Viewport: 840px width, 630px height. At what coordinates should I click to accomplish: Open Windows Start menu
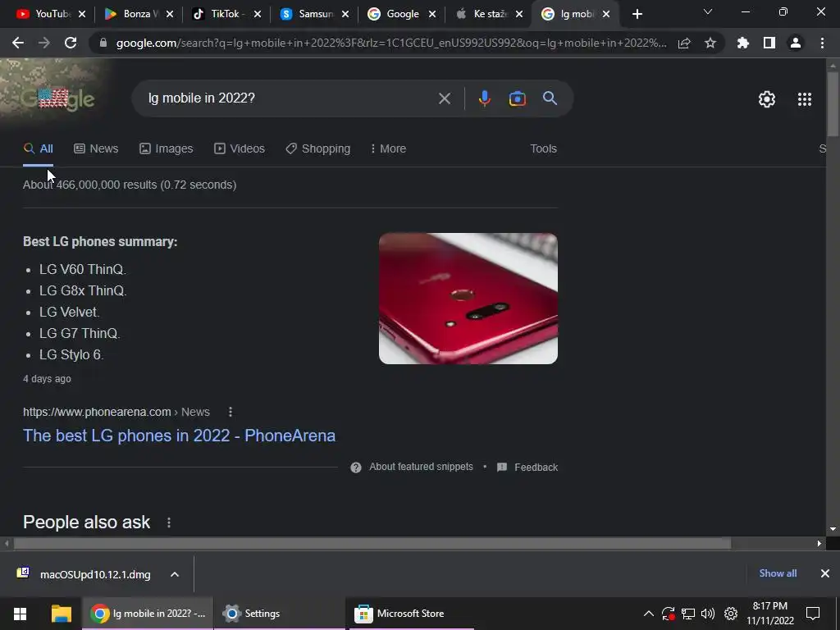(21, 614)
